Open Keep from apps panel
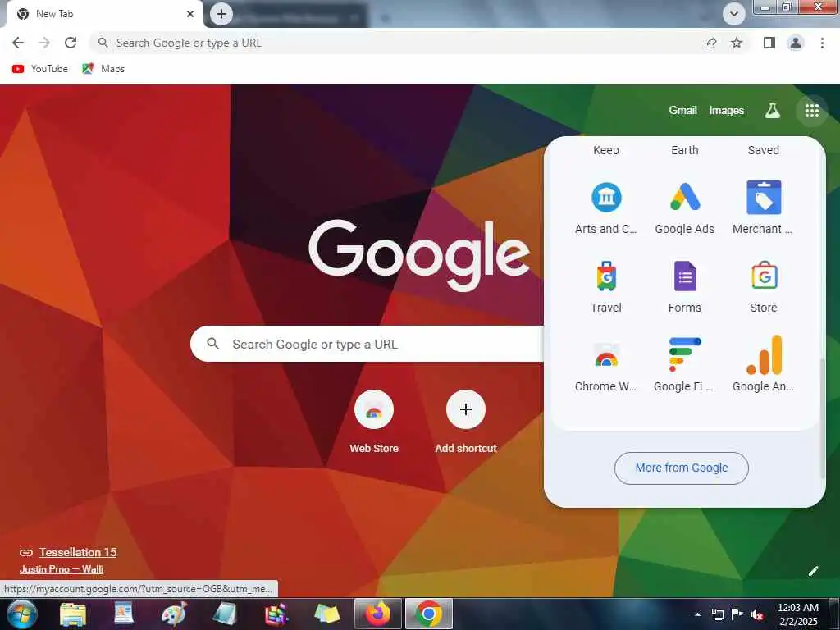 (606, 150)
